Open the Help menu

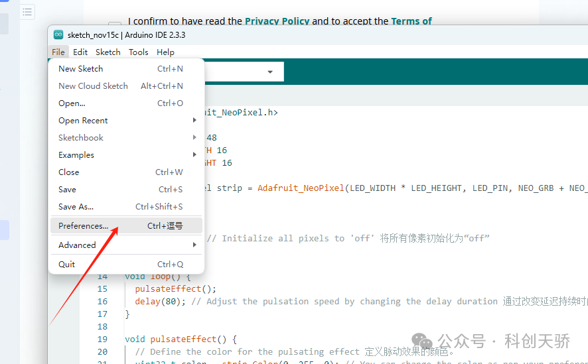coord(165,52)
